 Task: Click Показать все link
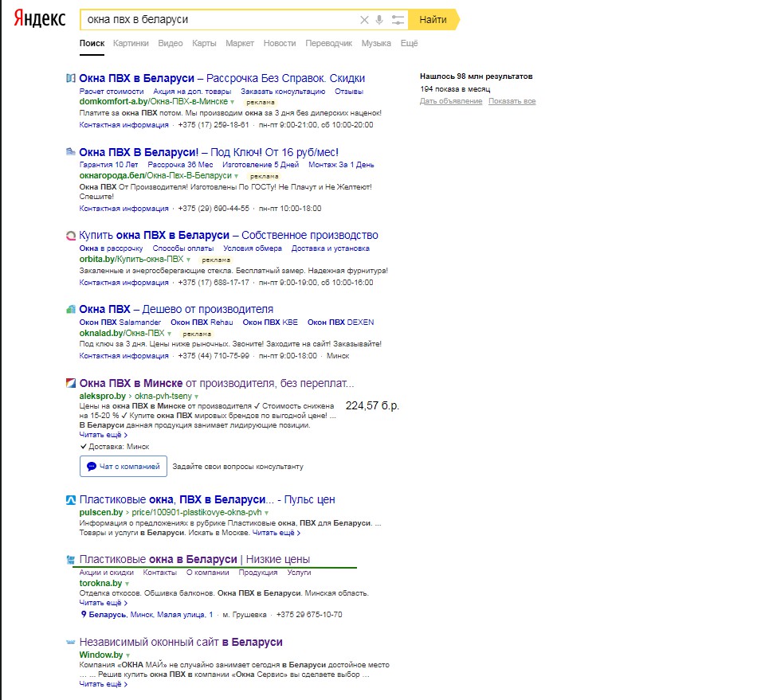pos(512,101)
